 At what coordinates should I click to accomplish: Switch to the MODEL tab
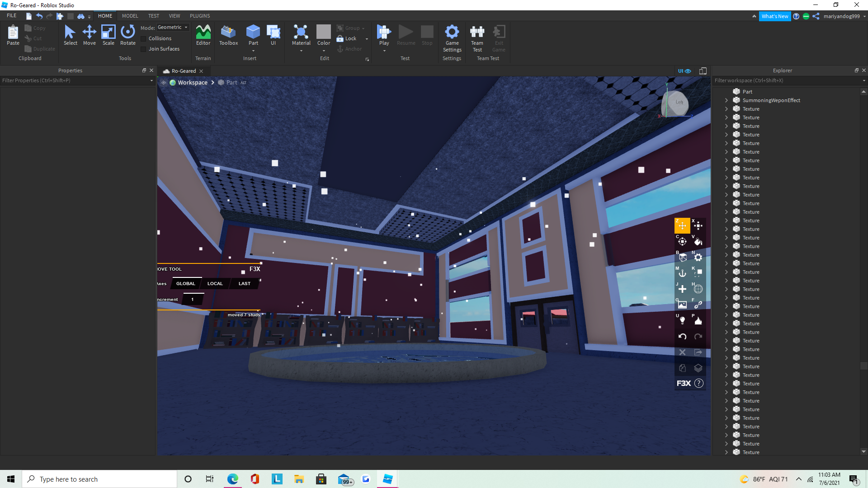[x=130, y=16]
